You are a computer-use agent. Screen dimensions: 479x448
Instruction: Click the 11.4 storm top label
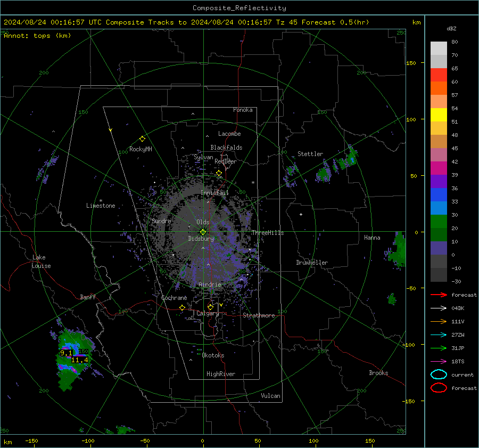click(79, 360)
